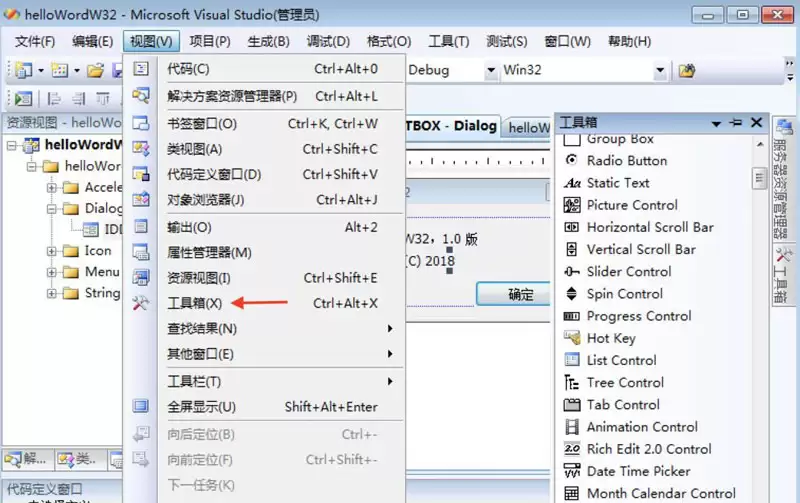This screenshot has height=503, width=800.
Task: Expand the Toolbars (工具栏) submenu
Action: click(390, 381)
